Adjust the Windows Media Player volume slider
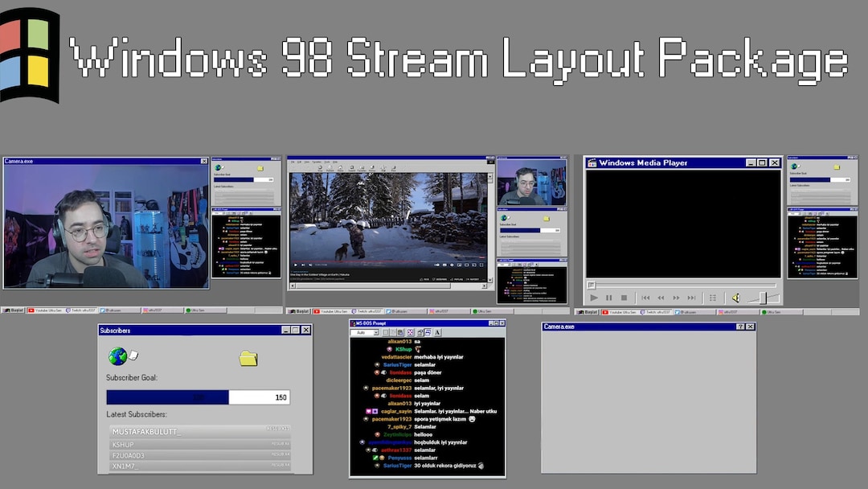 click(x=764, y=298)
